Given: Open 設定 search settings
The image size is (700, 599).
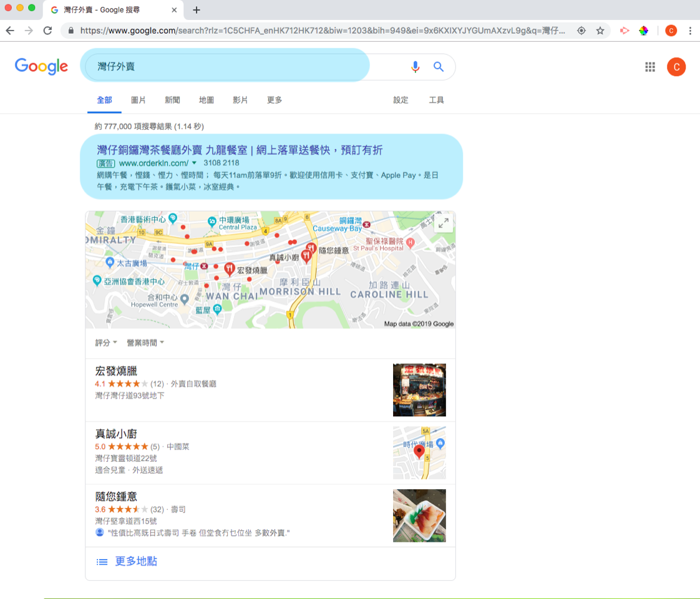Looking at the screenshot, I should point(401,100).
